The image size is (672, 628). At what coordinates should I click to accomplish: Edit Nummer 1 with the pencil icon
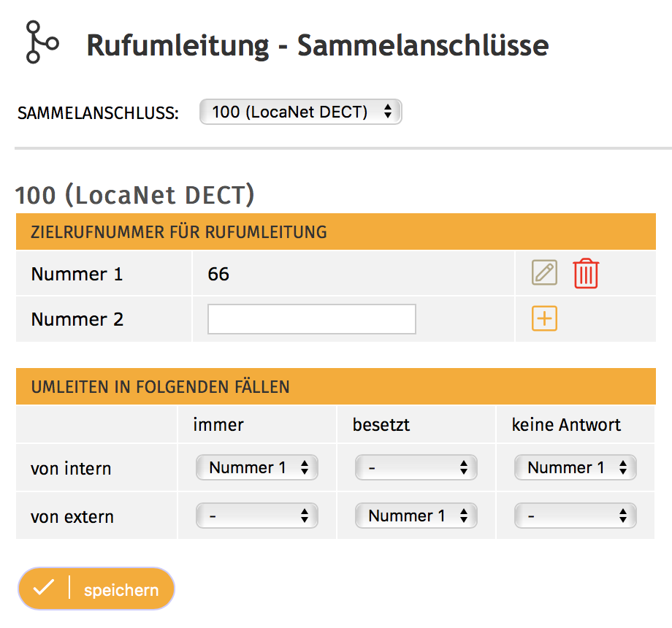543,273
